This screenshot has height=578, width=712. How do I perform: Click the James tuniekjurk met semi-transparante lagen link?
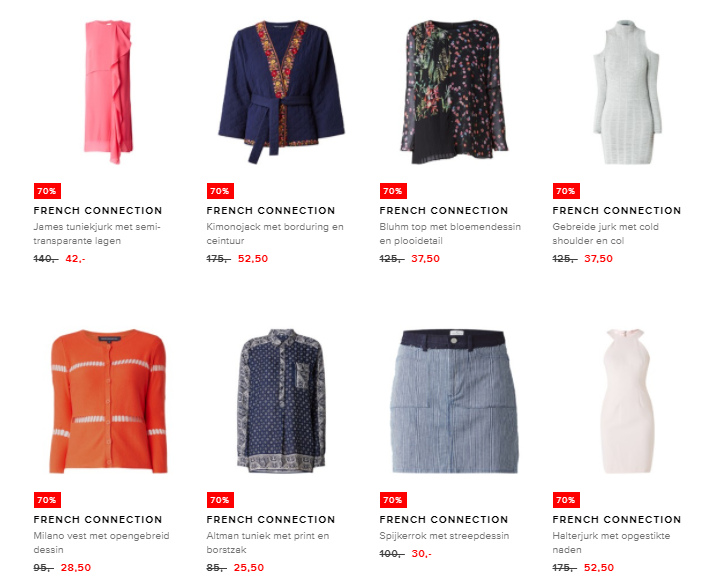click(97, 233)
